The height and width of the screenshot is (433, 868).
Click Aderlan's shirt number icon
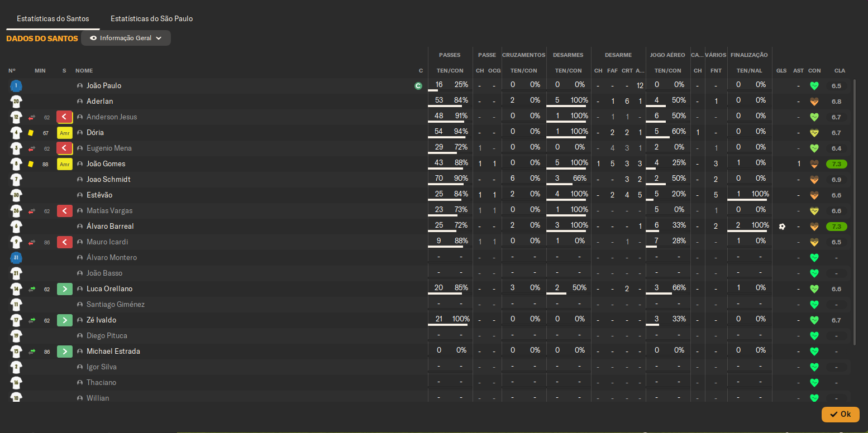[16, 102]
